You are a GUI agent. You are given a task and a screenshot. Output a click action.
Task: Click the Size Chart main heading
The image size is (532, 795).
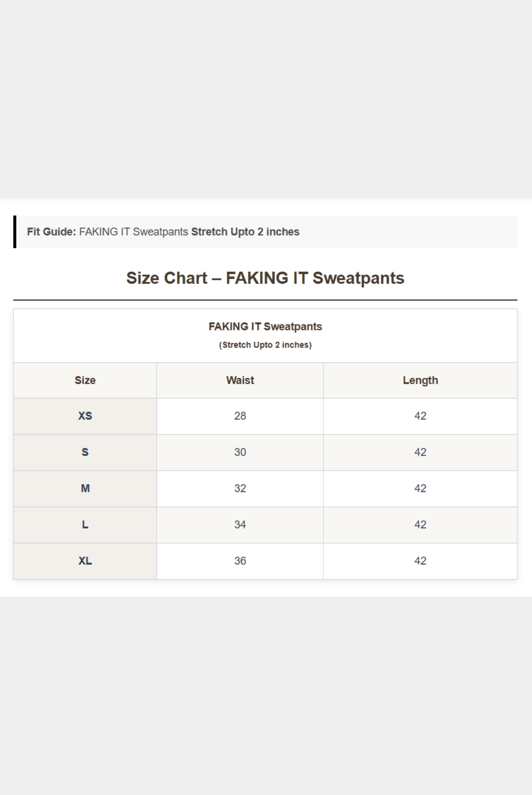tap(265, 278)
